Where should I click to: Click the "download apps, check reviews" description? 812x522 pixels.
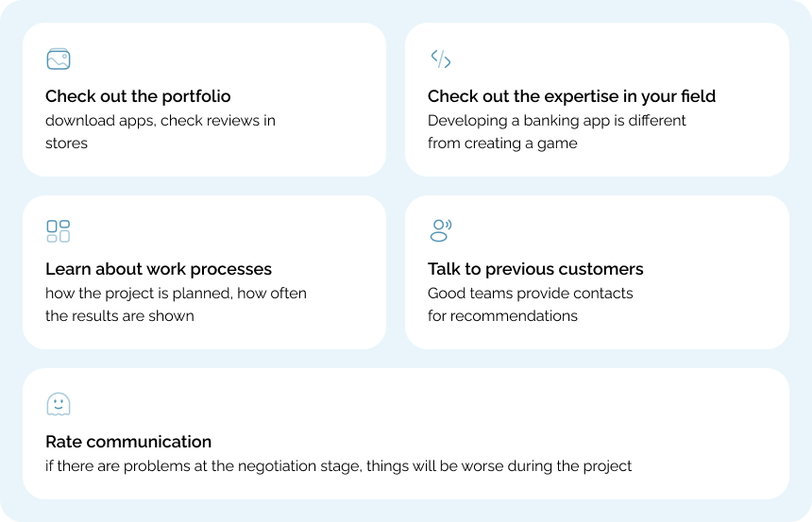pyautogui.click(x=161, y=121)
